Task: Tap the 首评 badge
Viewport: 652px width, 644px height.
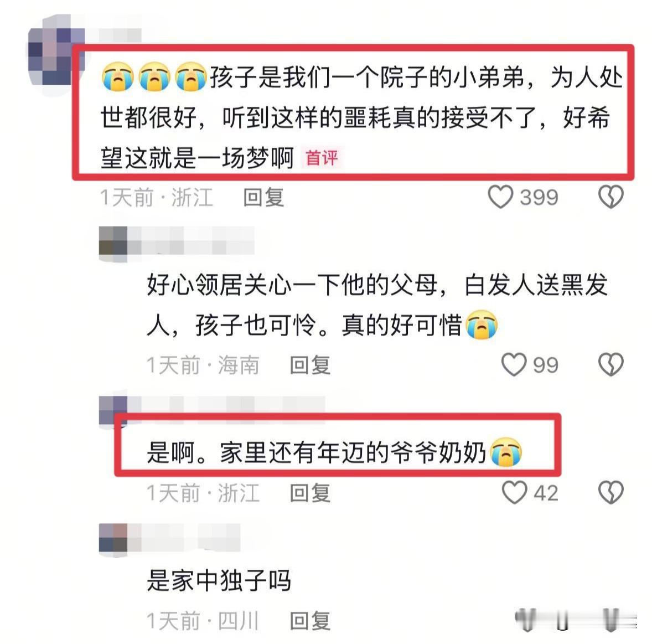Action: pos(322,158)
